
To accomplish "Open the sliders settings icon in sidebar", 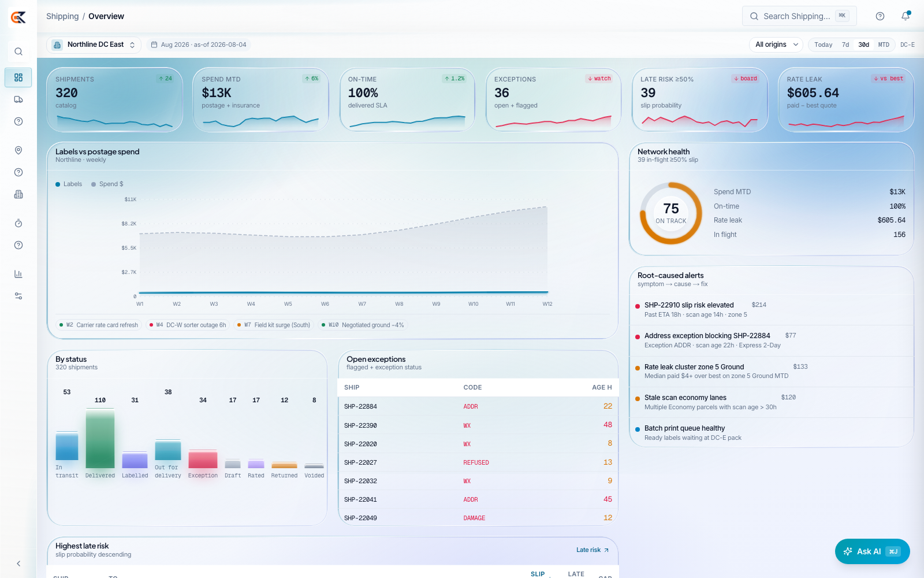I will click(x=18, y=296).
